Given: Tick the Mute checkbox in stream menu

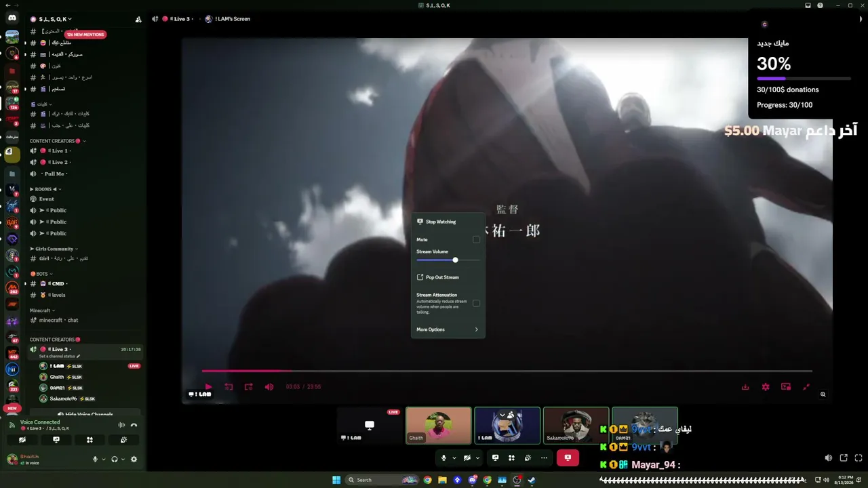Looking at the screenshot, I should pyautogui.click(x=476, y=240).
